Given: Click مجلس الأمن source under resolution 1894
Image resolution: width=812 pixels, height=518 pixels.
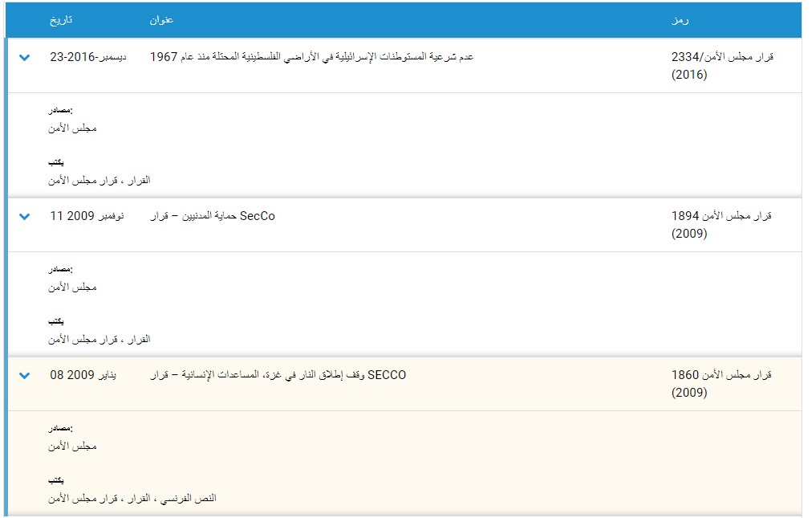Looking at the screenshot, I should point(72,288).
